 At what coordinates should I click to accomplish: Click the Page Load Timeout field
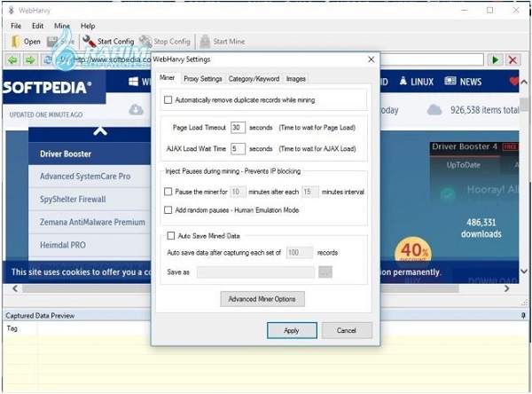(238, 128)
